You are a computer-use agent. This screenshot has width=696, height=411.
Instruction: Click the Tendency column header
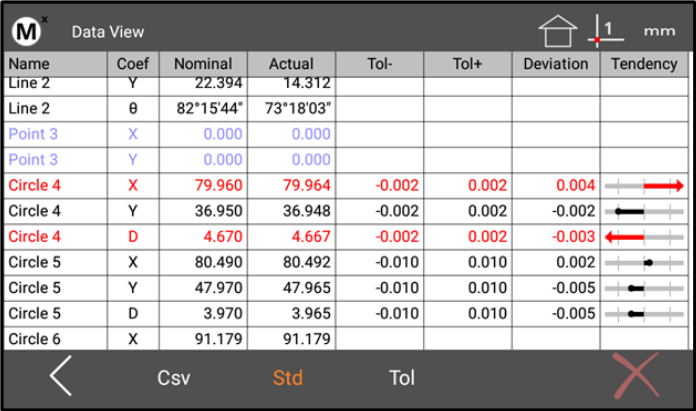tap(644, 64)
